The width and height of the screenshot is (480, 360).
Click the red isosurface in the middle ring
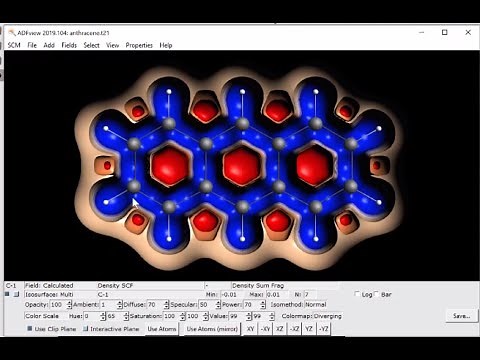242,166
